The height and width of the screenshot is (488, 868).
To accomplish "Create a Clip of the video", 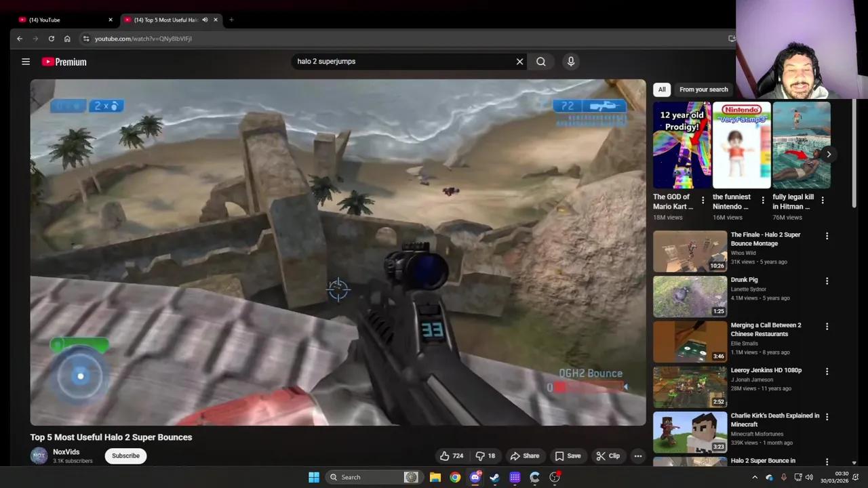I will click(x=608, y=456).
